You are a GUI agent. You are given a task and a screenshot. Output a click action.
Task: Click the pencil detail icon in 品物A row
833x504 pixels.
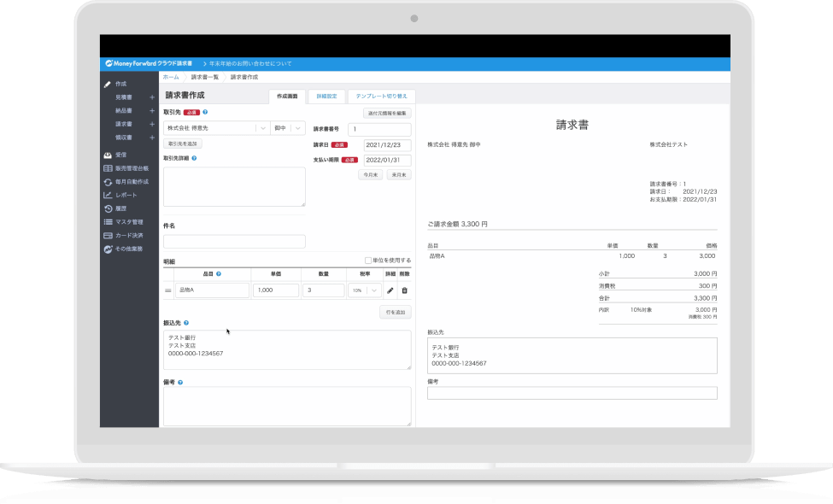pyautogui.click(x=390, y=290)
